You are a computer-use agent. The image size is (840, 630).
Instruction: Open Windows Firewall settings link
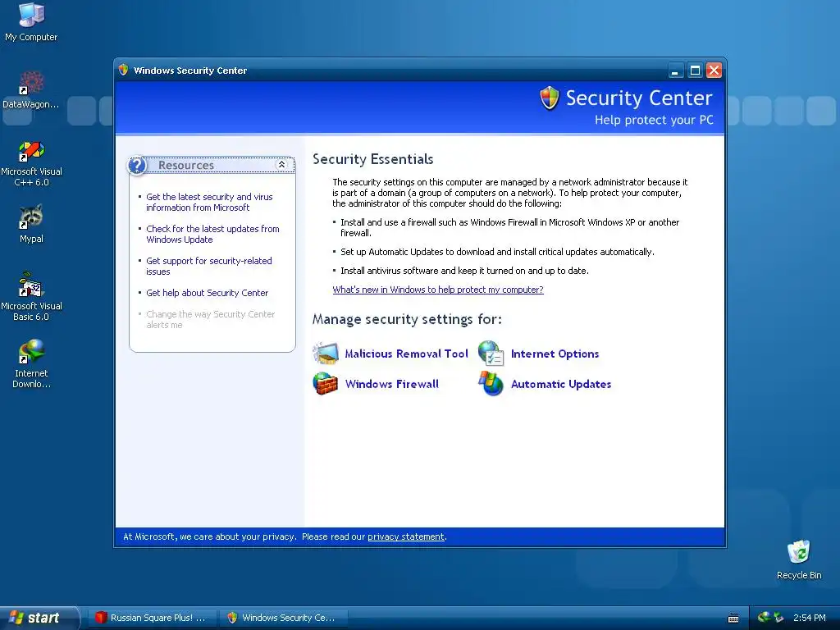click(391, 384)
